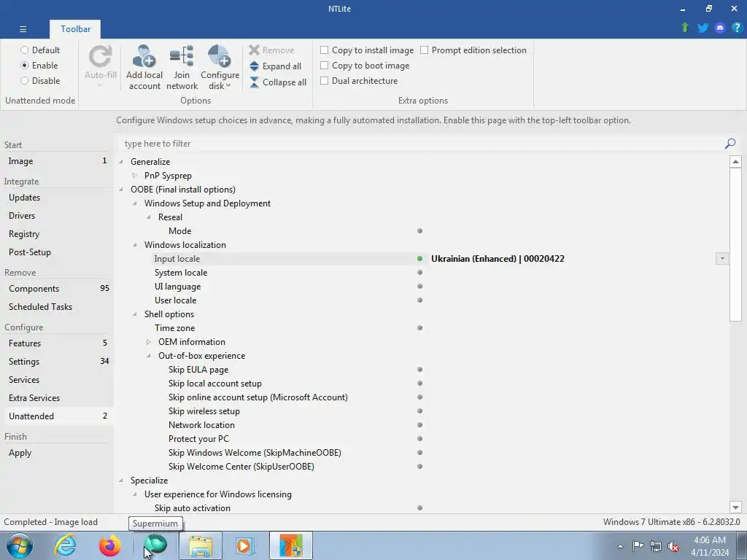Click the type here to filter field
This screenshot has height=560, width=747.
419,144
